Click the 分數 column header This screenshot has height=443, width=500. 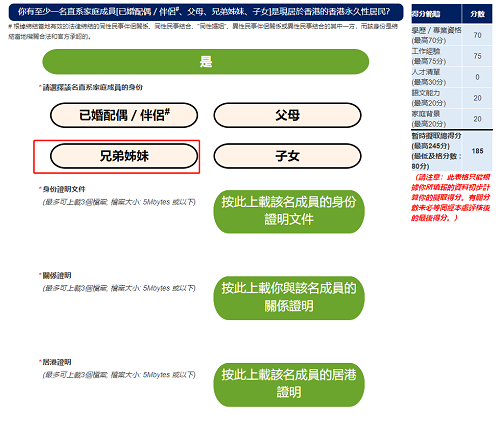(477, 14)
